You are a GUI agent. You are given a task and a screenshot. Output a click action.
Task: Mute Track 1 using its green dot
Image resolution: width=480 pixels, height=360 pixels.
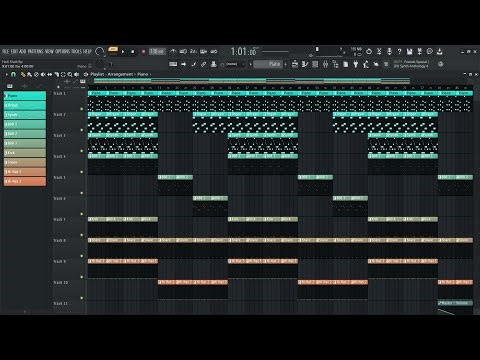(82, 109)
